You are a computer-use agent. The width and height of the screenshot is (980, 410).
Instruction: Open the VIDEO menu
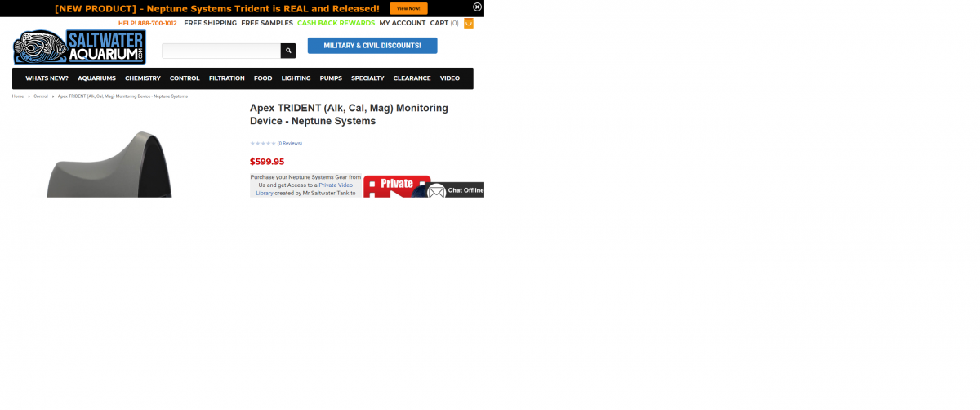[450, 78]
